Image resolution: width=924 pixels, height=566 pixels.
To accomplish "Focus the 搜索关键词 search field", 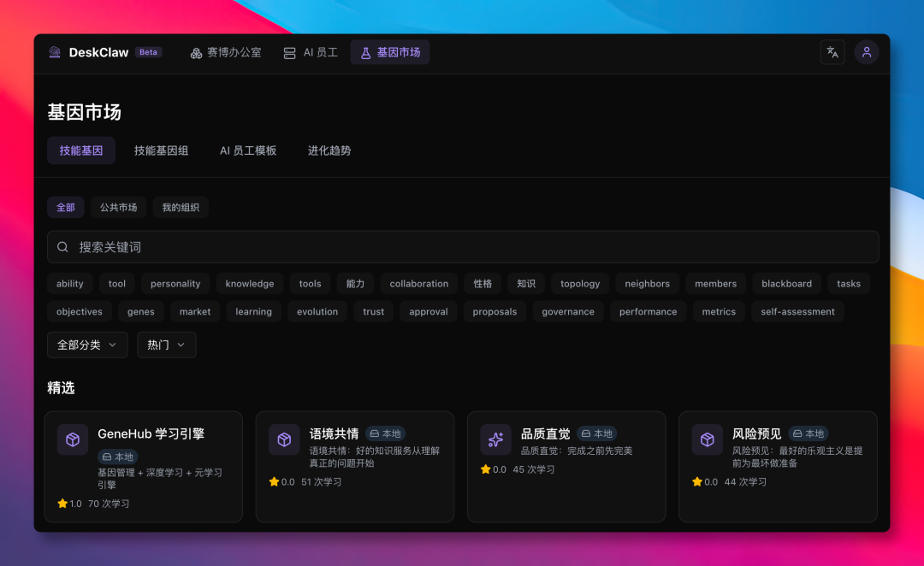I will 463,247.
